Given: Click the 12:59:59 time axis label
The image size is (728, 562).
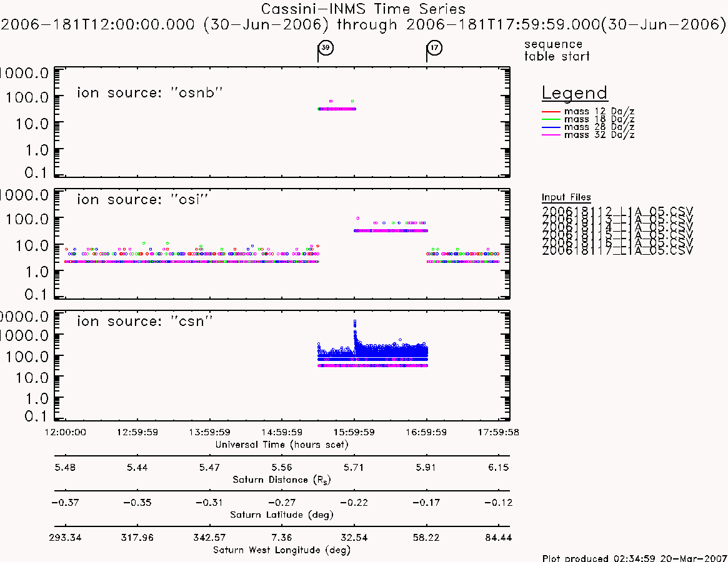Looking at the screenshot, I should 137,432.
